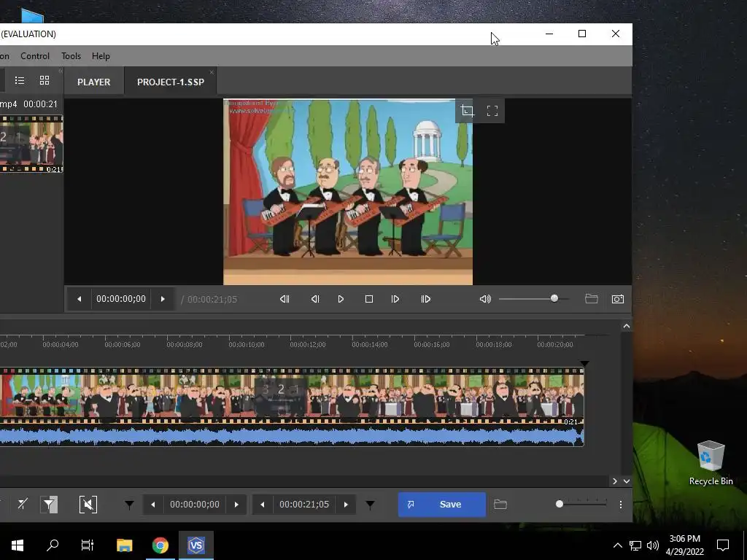Step back one frame

pyautogui.click(x=315, y=299)
